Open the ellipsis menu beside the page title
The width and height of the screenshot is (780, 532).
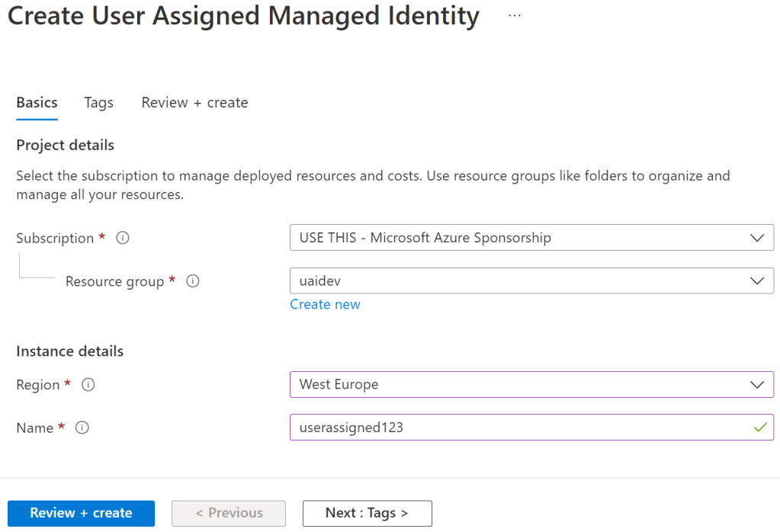coord(515,15)
